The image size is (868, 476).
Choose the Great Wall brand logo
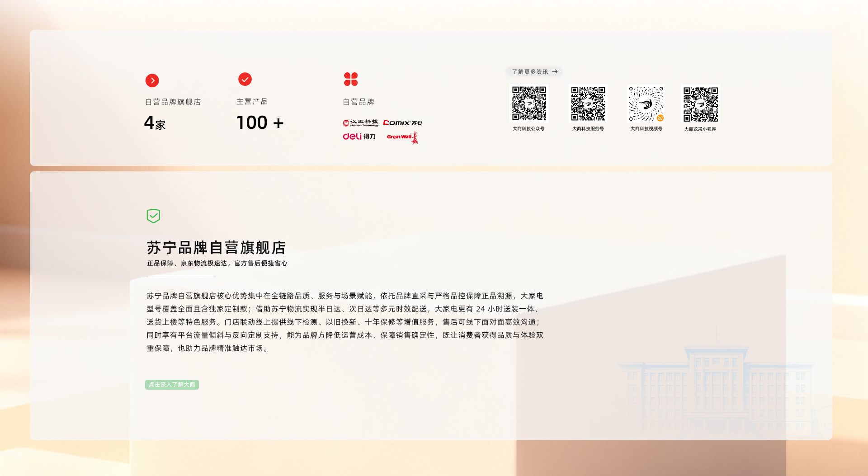tap(402, 137)
